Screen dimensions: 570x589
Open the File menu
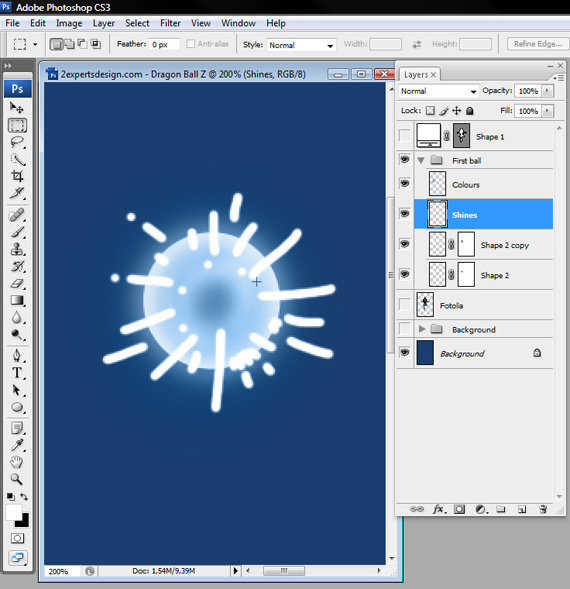12,23
